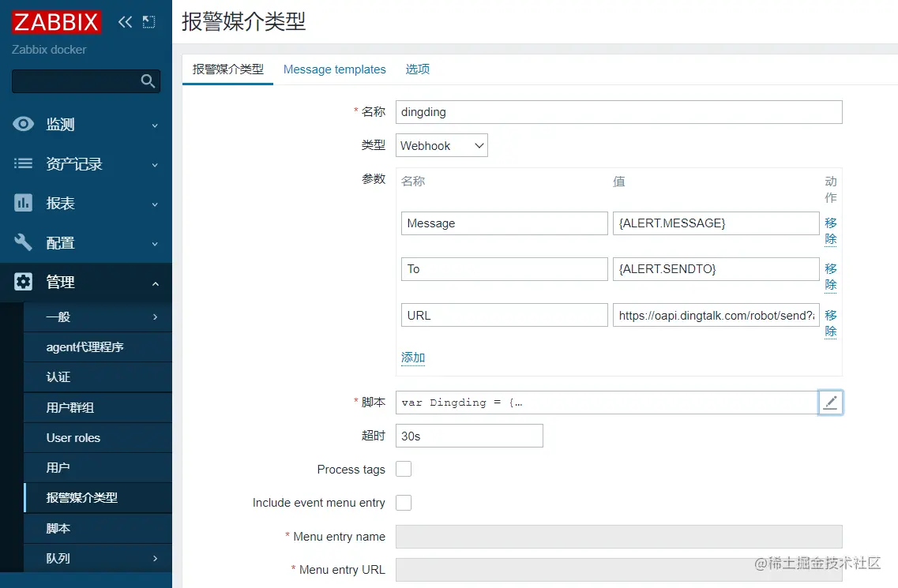Expand the 监测 menu chevron
The width and height of the screenshot is (898, 588).
pyautogui.click(x=155, y=125)
